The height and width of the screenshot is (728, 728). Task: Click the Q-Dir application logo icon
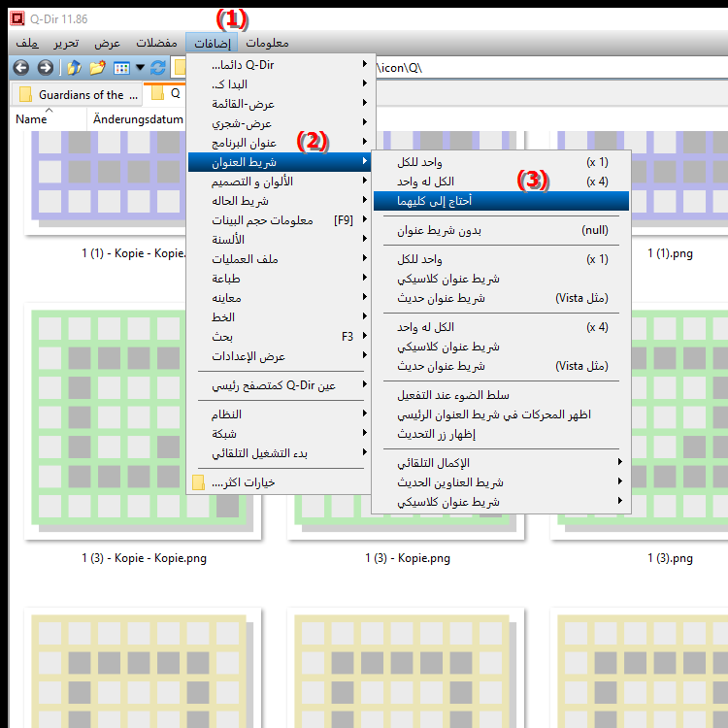(x=17, y=19)
